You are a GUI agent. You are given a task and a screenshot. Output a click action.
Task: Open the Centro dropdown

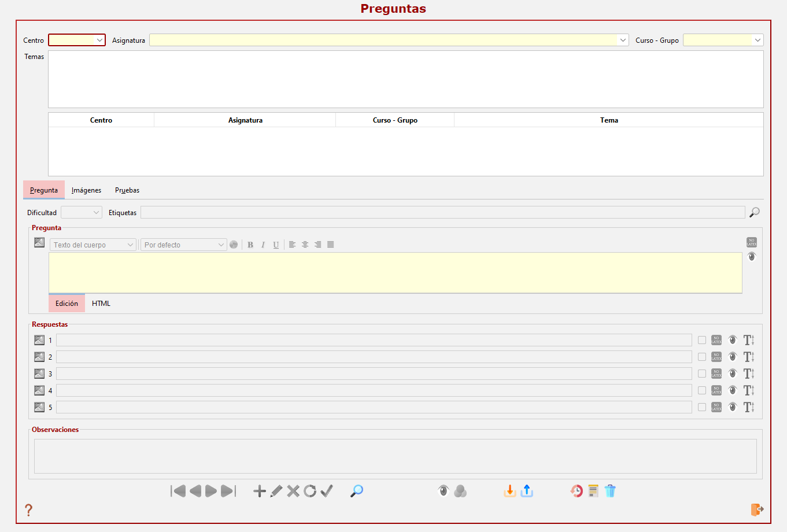coord(77,40)
